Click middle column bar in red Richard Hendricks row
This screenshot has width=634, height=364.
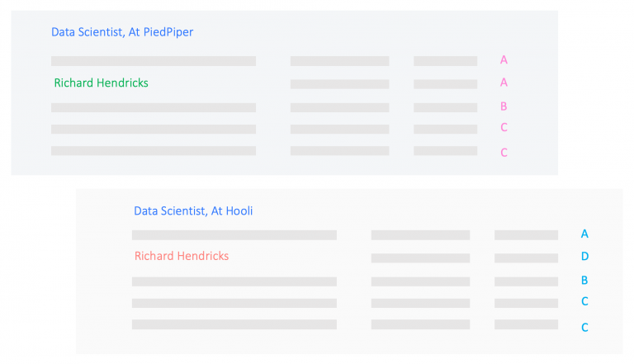pos(420,258)
